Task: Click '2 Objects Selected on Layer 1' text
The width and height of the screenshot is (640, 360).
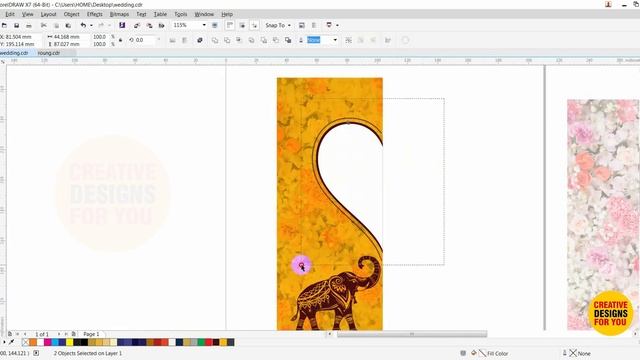Action: [88, 353]
